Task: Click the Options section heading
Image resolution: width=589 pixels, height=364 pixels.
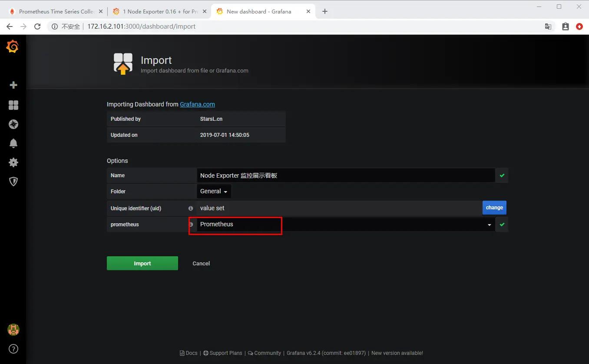Action: (x=117, y=161)
